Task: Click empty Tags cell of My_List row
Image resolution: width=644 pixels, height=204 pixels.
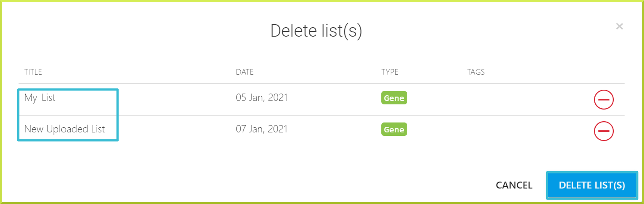Action: pyautogui.click(x=518, y=99)
